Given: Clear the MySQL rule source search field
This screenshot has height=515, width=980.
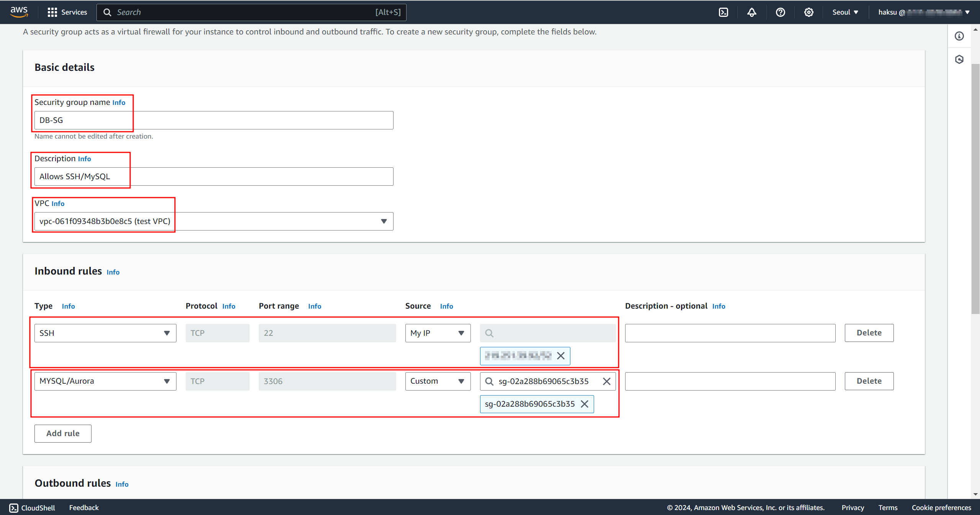Looking at the screenshot, I should (x=607, y=381).
